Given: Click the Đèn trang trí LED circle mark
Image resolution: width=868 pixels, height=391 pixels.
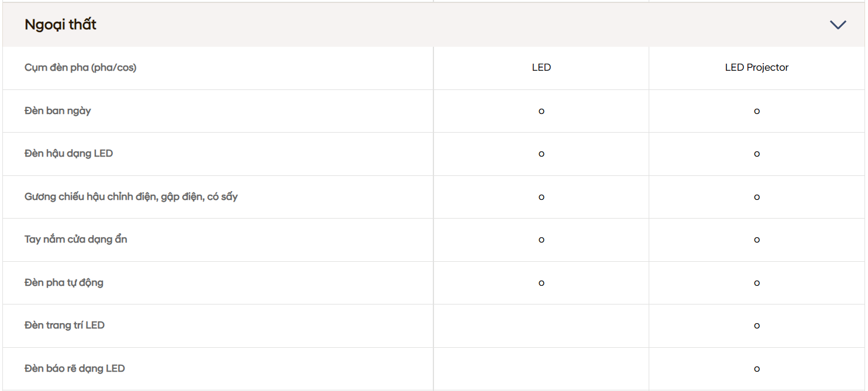Looking at the screenshot, I should [x=756, y=326].
